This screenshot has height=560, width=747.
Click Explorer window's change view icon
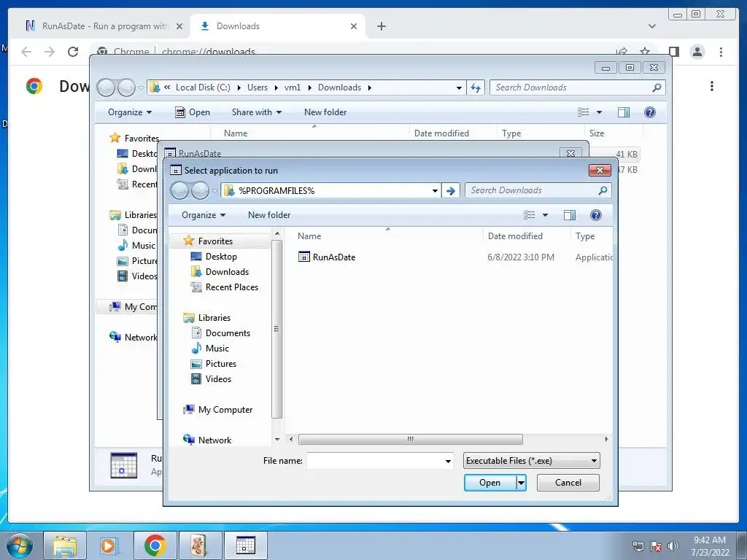[583, 112]
